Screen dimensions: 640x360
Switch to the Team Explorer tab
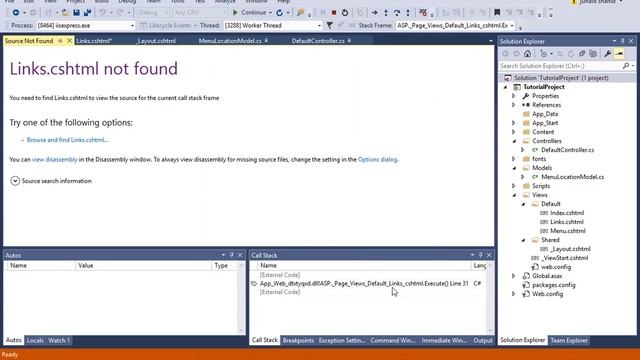(x=569, y=340)
